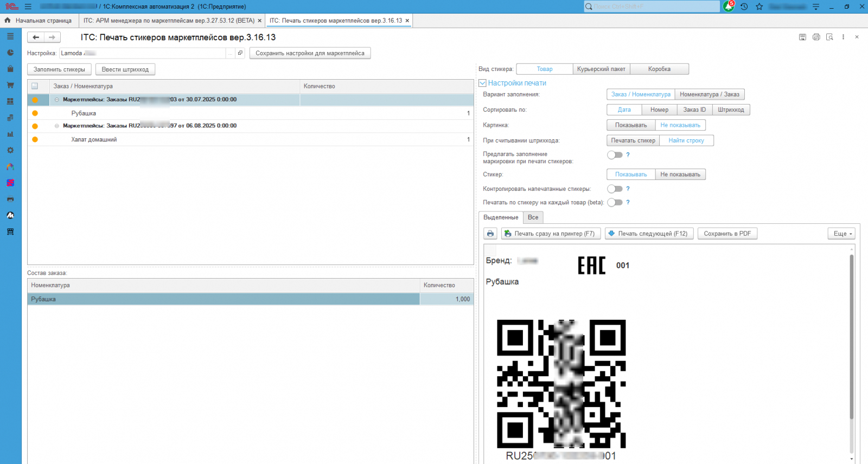868x464 pixels.
Task: Set Картинка to 'Показывать'
Action: pyautogui.click(x=631, y=125)
